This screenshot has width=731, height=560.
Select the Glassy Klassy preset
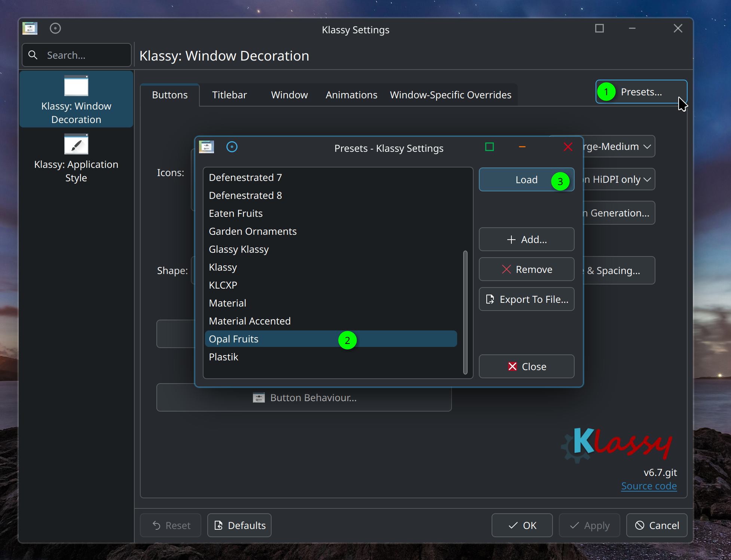pos(331,249)
